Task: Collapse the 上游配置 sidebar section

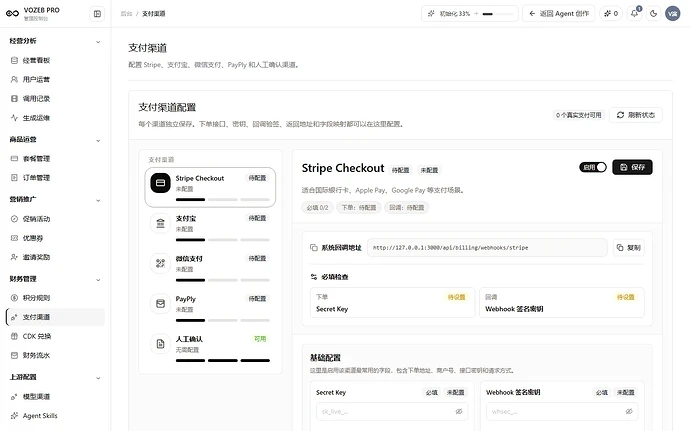Action: [x=98, y=377]
